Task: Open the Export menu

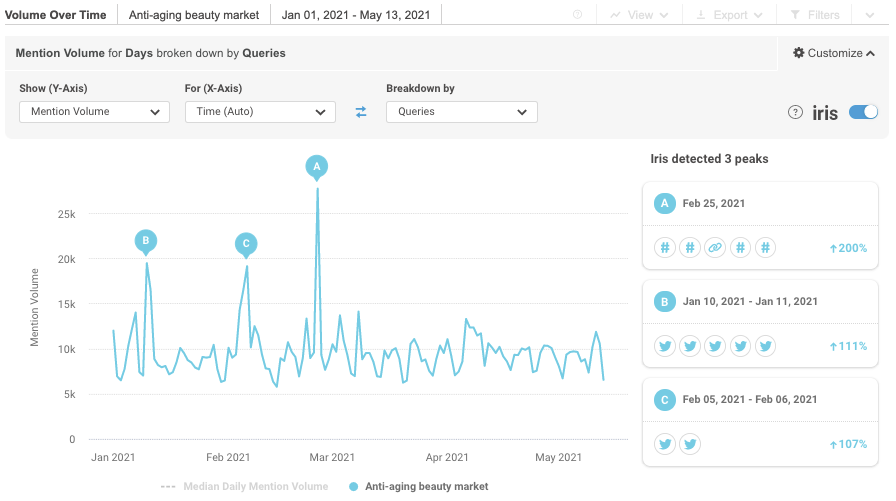Action: [729, 16]
